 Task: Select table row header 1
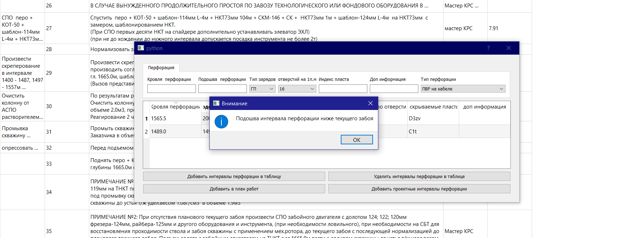pos(146,118)
